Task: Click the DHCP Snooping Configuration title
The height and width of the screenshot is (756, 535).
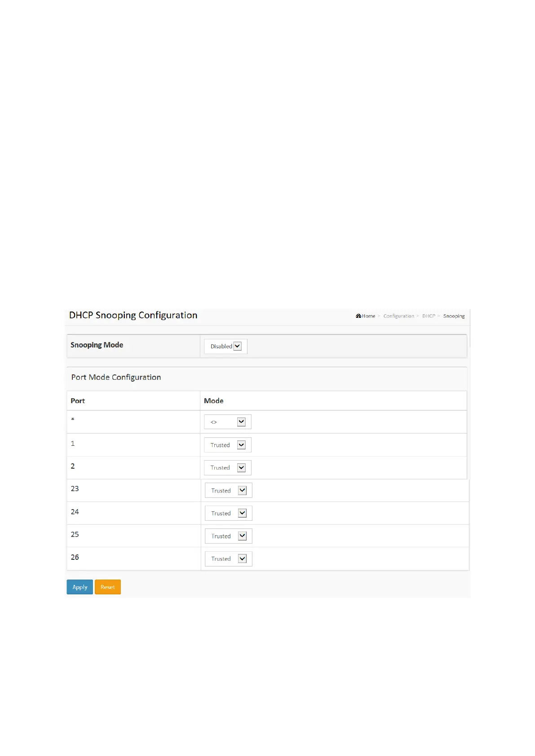Action: click(x=133, y=315)
